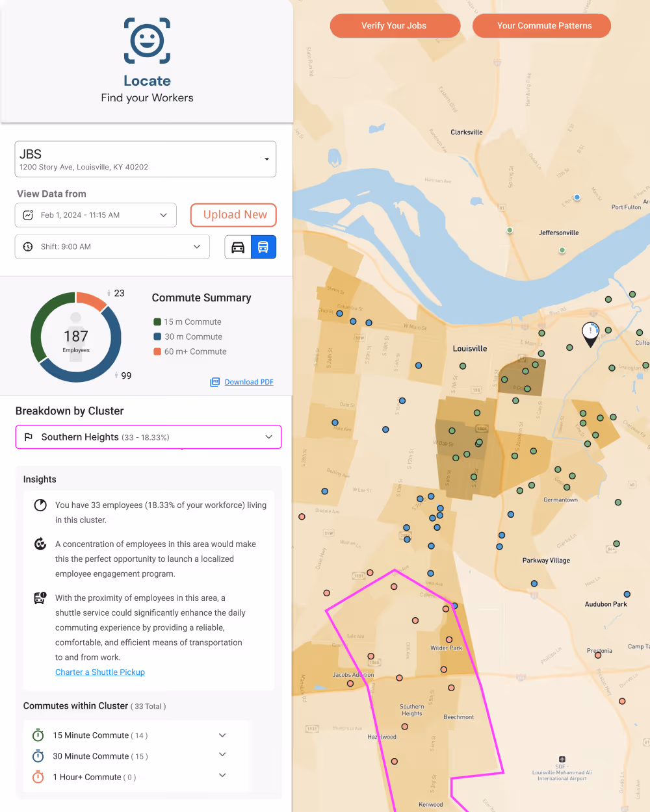
Task: Click the Download PDF icon
Action: click(x=214, y=382)
